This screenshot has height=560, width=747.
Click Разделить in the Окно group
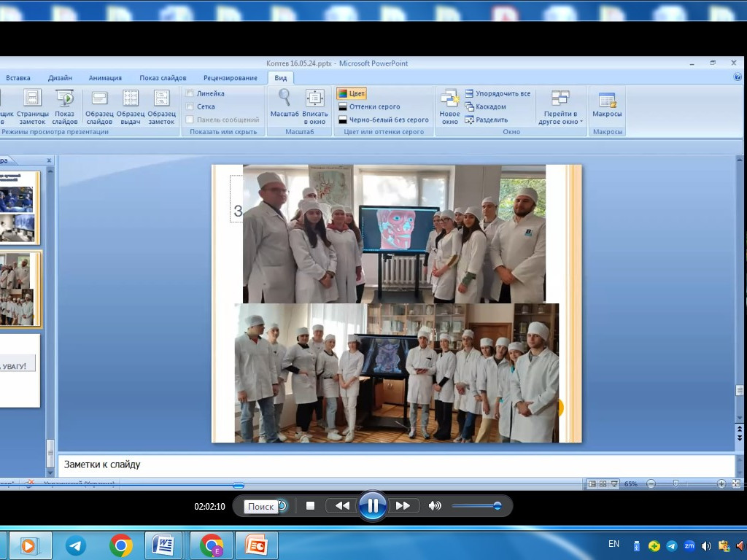[487, 120]
